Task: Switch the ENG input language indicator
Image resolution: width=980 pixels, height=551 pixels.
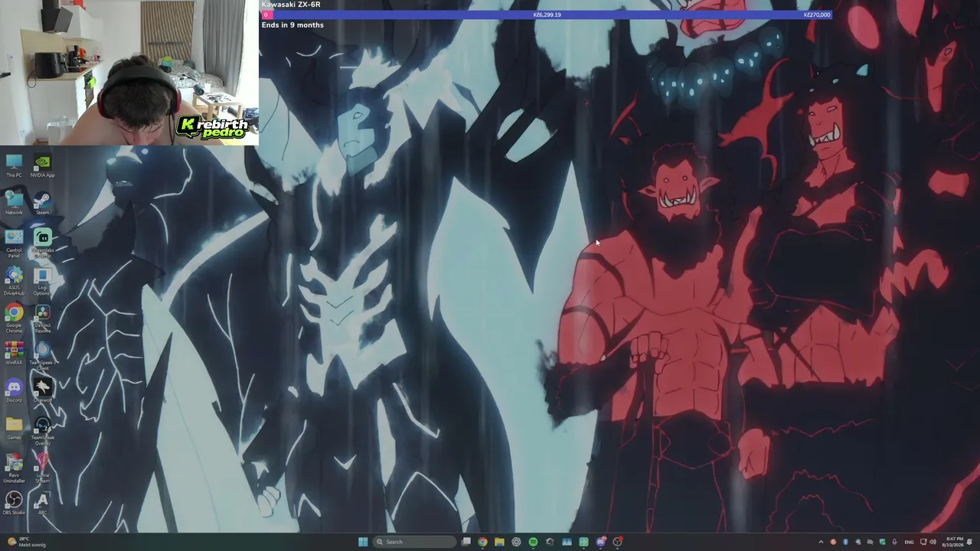Action: (x=909, y=542)
